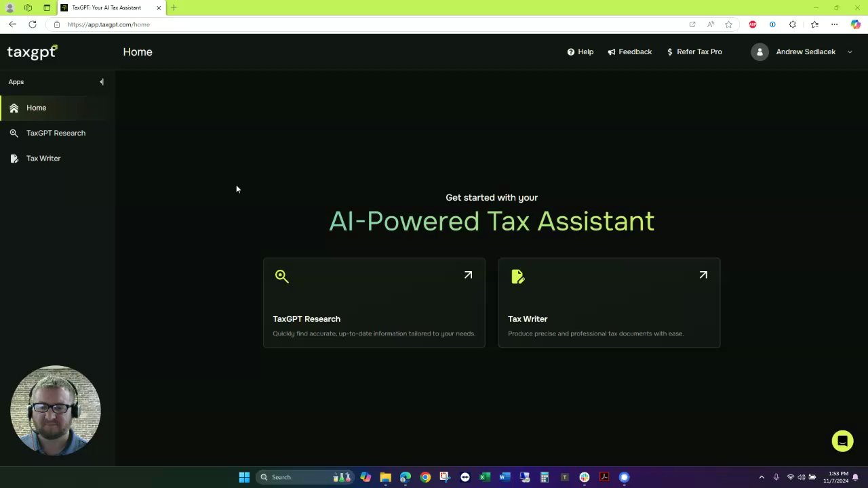Image resolution: width=868 pixels, height=488 pixels.
Task: Open Adobe Acrobat from the taskbar
Action: click(x=604, y=477)
